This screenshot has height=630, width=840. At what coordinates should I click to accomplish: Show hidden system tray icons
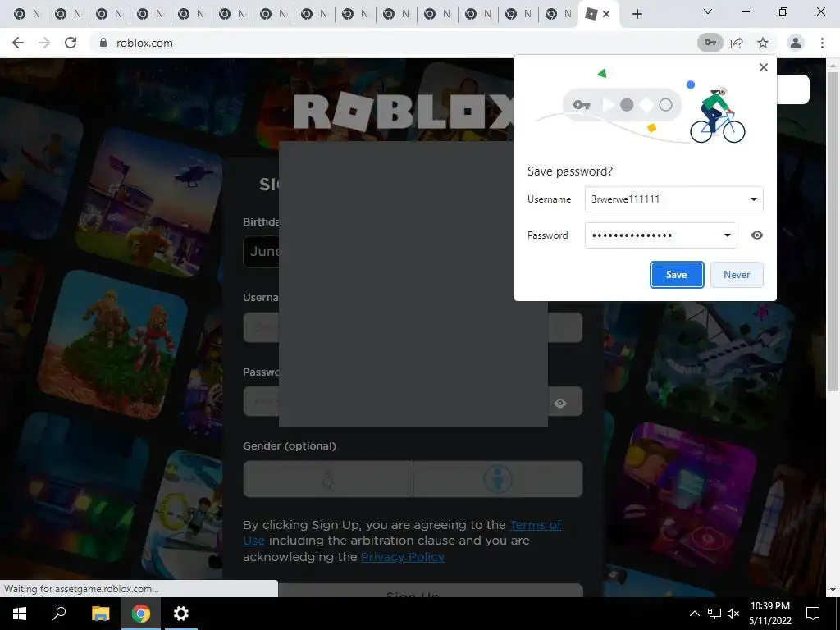coord(694,614)
